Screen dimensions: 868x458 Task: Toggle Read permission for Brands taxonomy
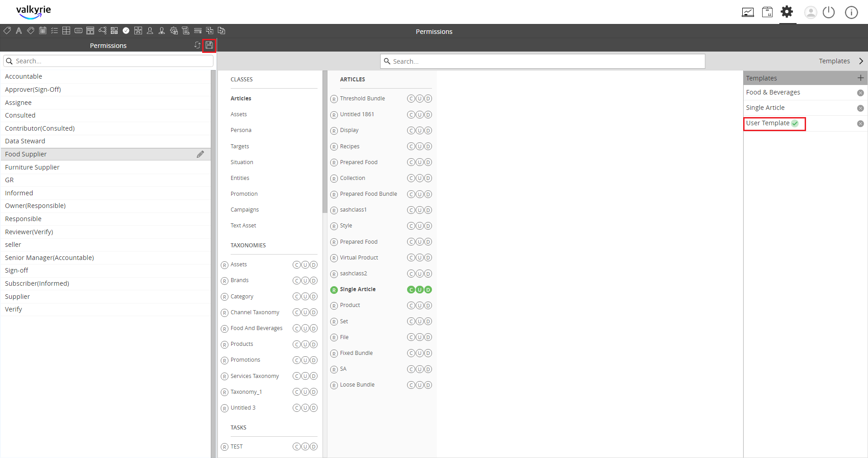point(224,281)
